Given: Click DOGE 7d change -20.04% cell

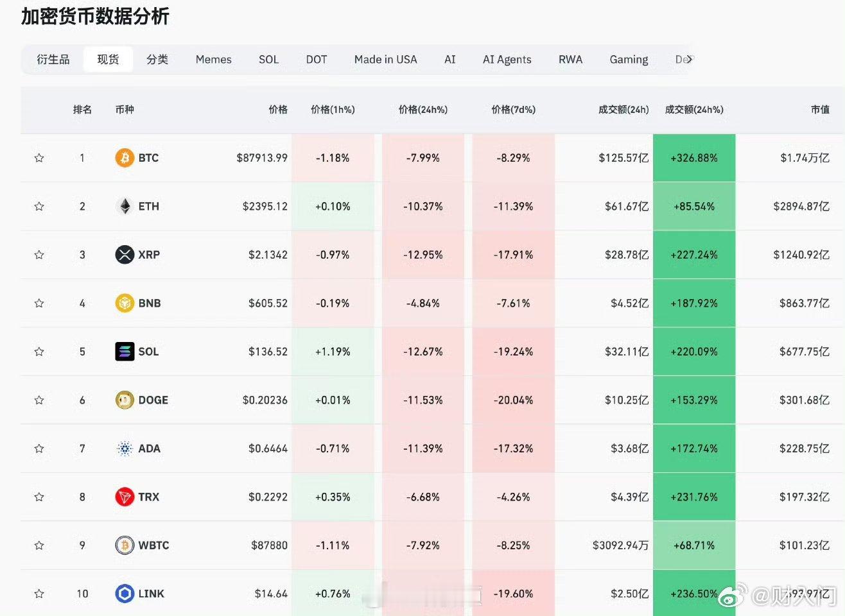Looking at the screenshot, I should click(514, 400).
